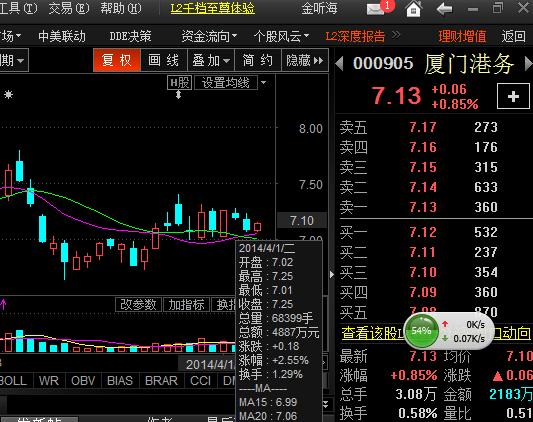
Task: Toggle the 简约 simple view mode
Action: (258, 61)
